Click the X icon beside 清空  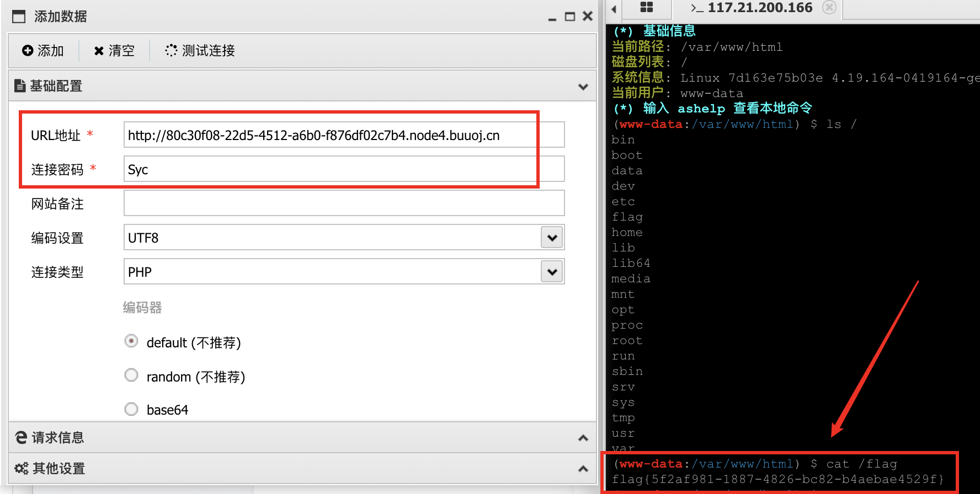[99, 51]
